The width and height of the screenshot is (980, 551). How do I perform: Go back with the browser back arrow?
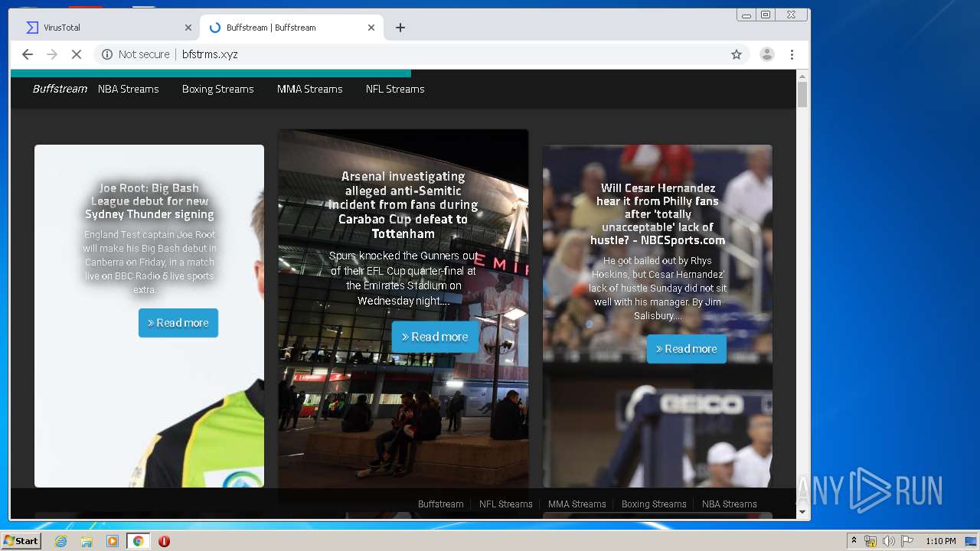pyautogui.click(x=28, y=54)
